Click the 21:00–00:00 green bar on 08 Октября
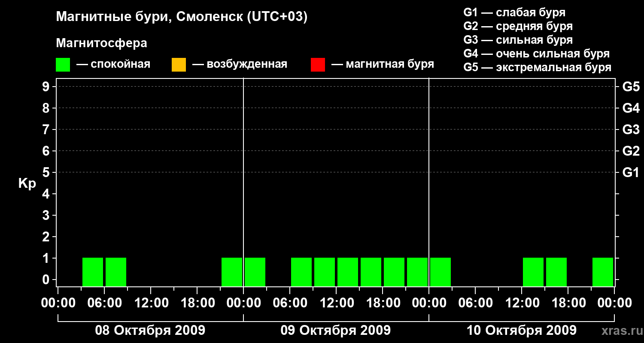The width and height of the screenshot is (644, 343). click(x=232, y=272)
